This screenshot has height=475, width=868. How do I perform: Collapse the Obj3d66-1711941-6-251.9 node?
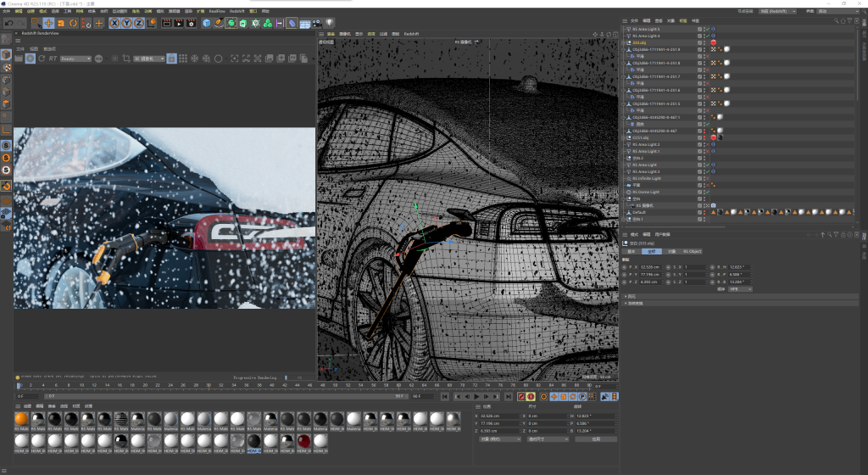624,49
